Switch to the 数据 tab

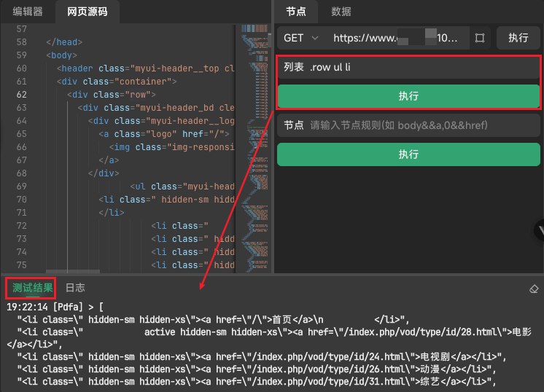(341, 12)
